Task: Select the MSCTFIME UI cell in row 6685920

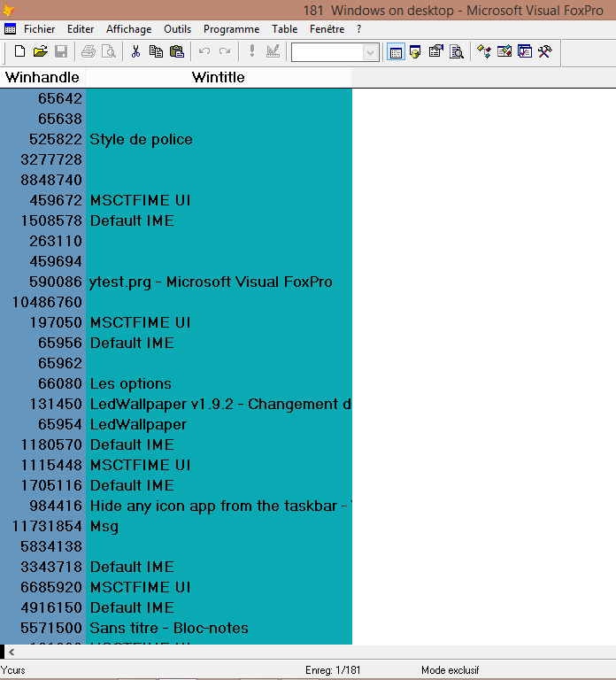Action: point(219,588)
